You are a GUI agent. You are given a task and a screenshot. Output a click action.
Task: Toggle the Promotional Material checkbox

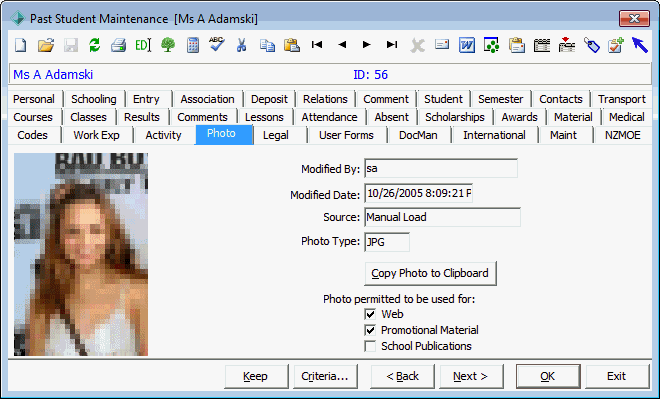(370, 330)
